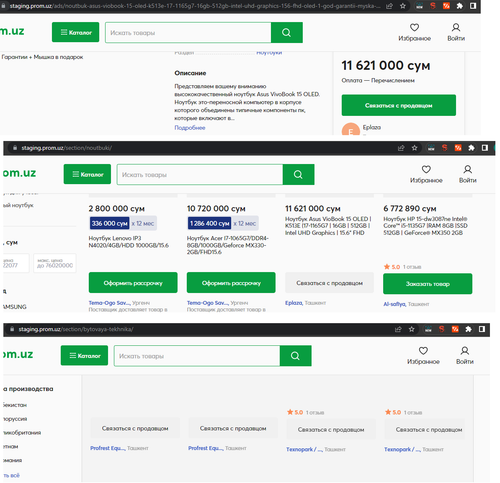This screenshot has width=500, height=483.
Task: Open the Ноутбук HP 15-dw3087ne product title
Action: click(425, 226)
